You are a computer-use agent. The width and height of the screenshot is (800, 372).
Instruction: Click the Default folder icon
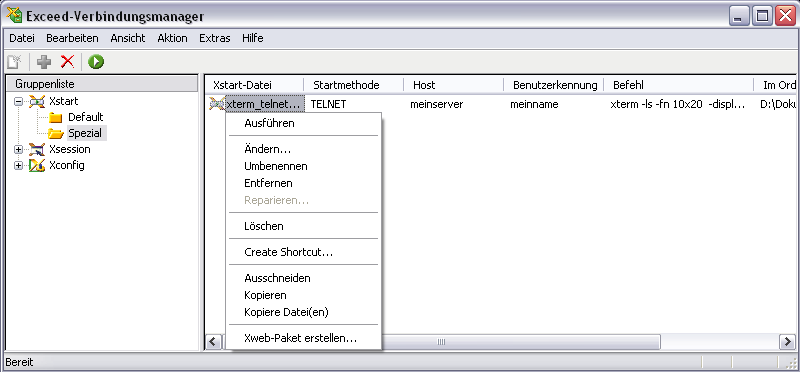(x=56, y=118)
